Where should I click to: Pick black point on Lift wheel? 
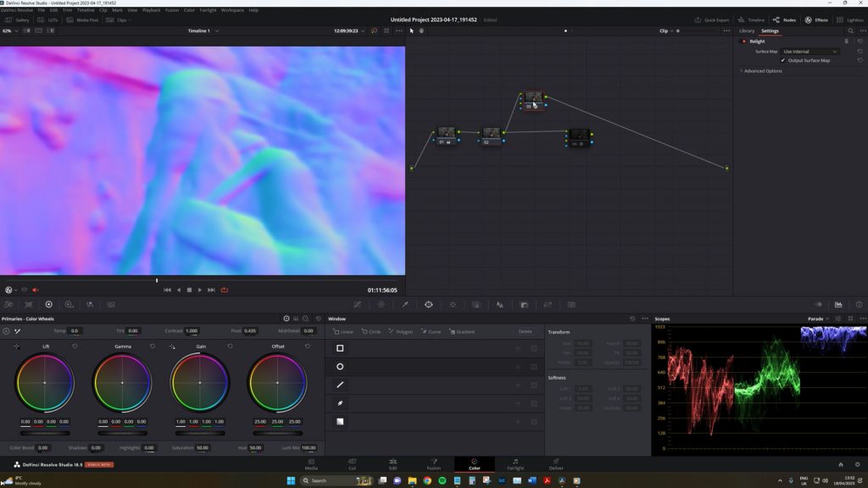coord(17,347)
